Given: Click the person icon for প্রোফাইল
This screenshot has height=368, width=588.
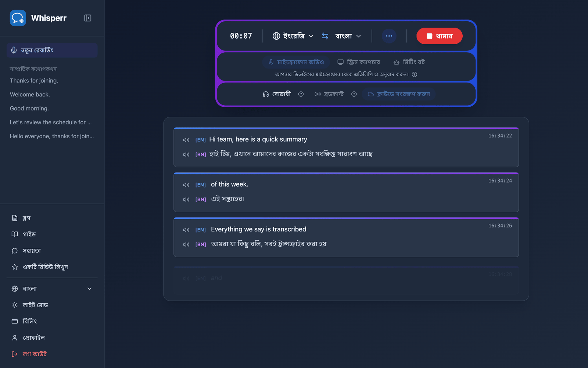Looking at the screenshot, I should (15, 337).
